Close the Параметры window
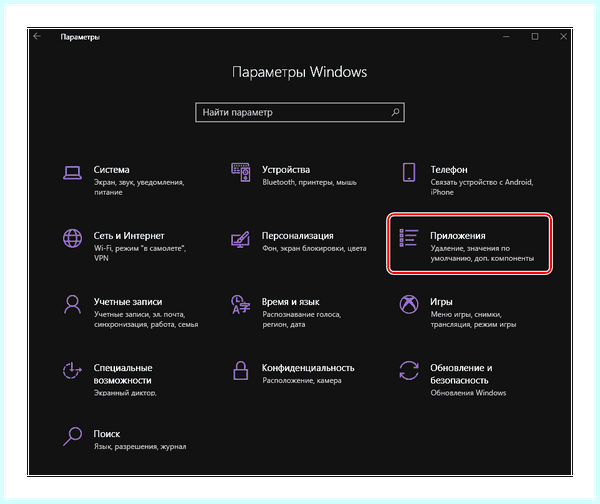600x504 pixels. 563,36
